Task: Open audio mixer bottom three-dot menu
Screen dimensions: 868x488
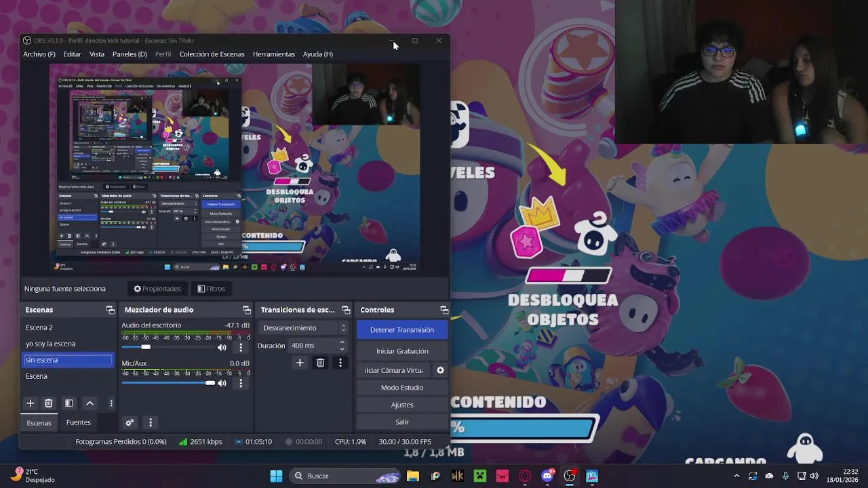Action: tap(151, 422)
